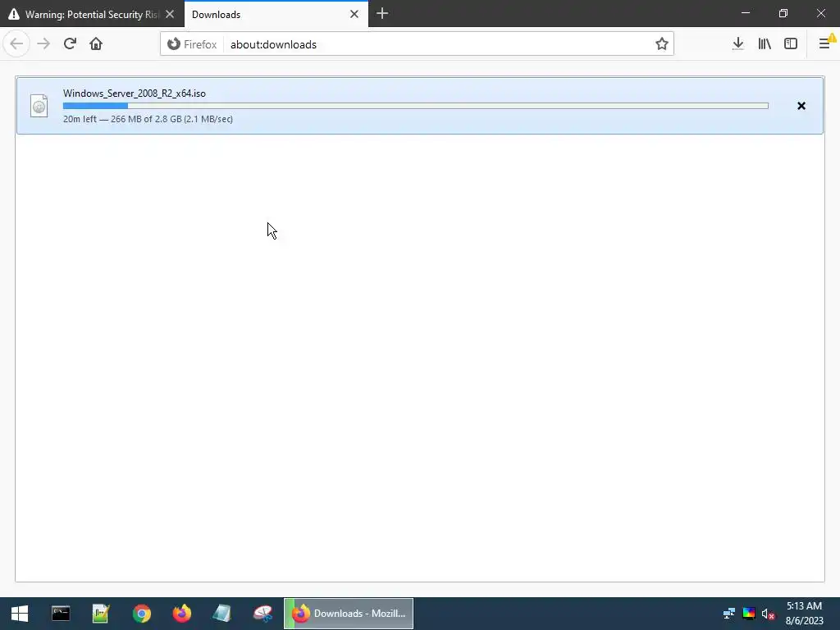
Task: Open the notebook app taskbar icon
Action: click(x=221, y=614)
